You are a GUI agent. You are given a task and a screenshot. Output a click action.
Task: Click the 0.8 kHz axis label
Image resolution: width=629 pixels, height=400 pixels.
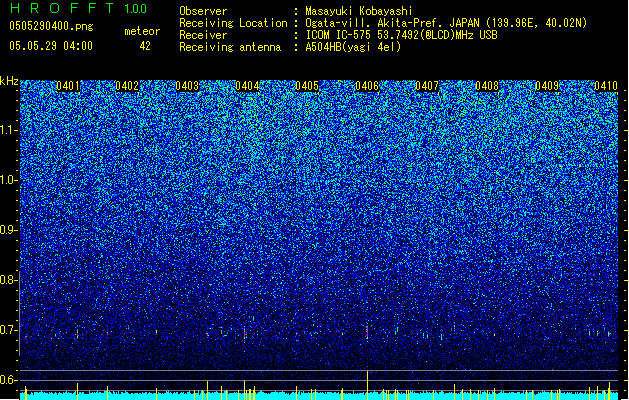pyautogui.click(x=8, y=280)
